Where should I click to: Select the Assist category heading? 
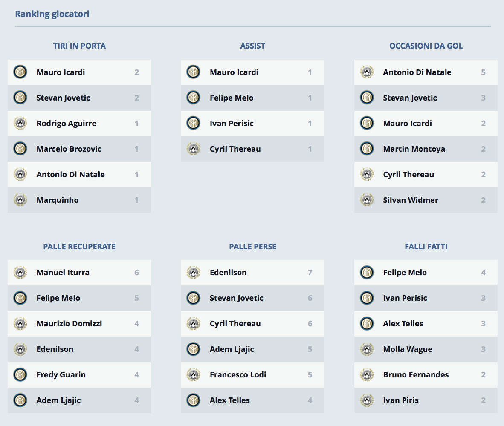[252, 46]
